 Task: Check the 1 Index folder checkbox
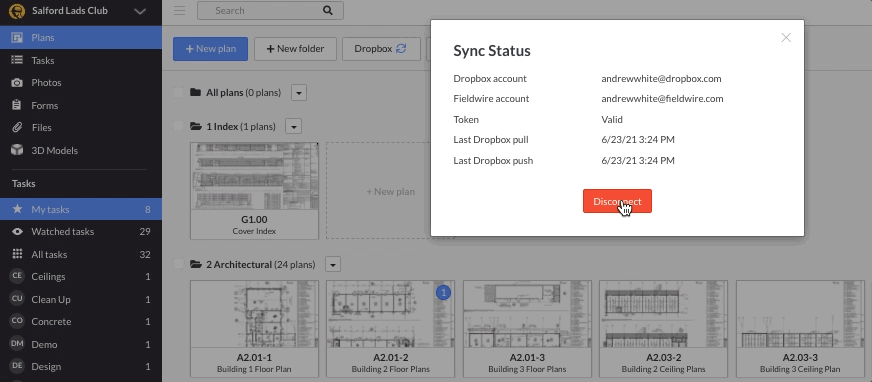179,126
